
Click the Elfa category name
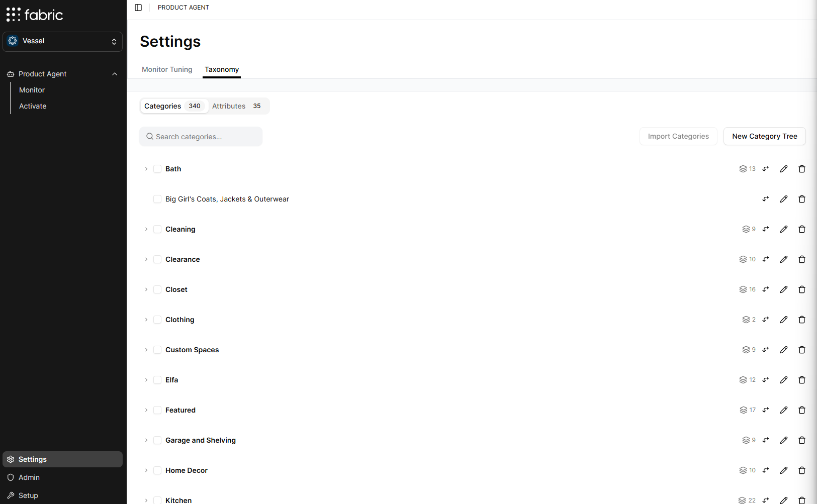click(172, 380)
